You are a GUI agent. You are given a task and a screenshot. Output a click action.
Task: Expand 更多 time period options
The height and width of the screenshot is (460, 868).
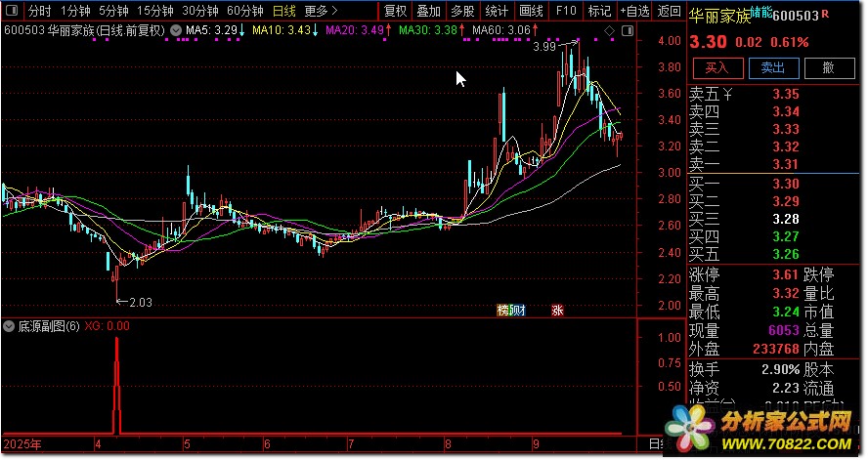click(x=317, y=12)
